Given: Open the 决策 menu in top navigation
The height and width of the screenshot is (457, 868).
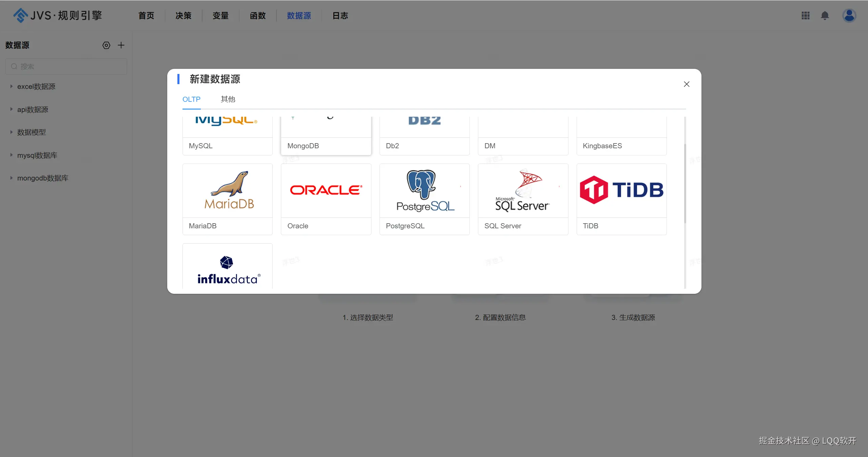Looking at the screenshot, I should (183, 16).
